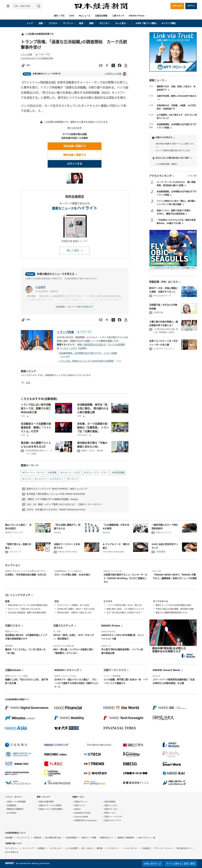The height and width of the screenshot is (868, 202).
Task: Expand the トップ navigation dropdown
Action: (x=31, y=23)
